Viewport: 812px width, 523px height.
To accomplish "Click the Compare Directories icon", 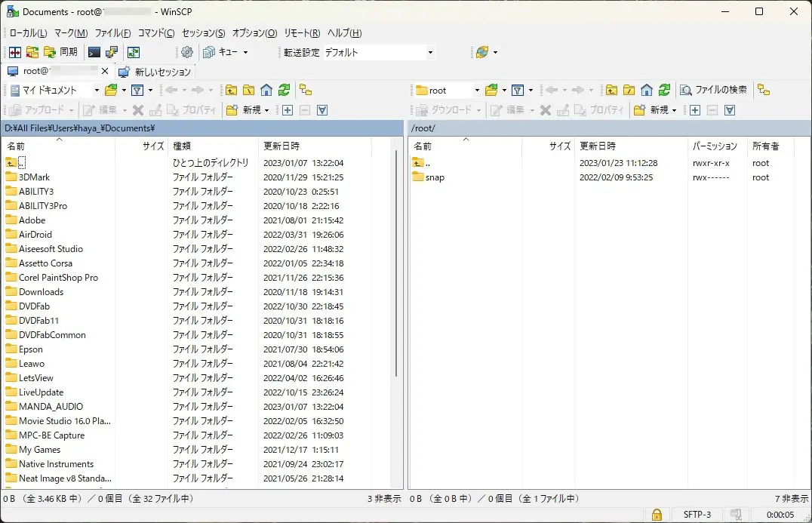I will pos(15,52).
